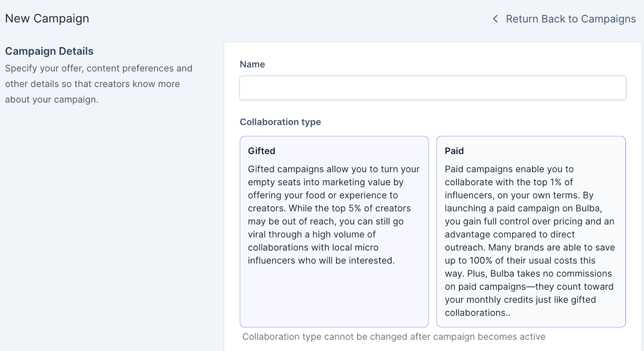Click the New Campaign page title
The height and width of the screenshot is (351, 644).
coord(47,19)
